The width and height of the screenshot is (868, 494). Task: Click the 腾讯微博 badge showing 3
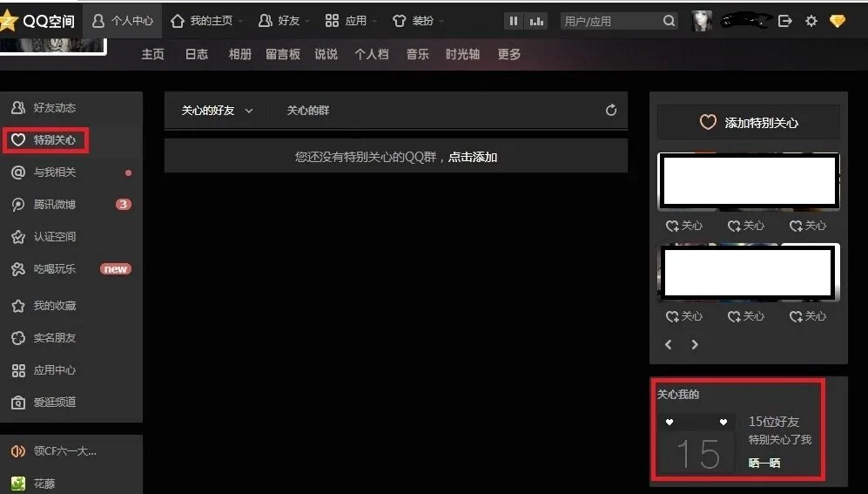[124, 205]
